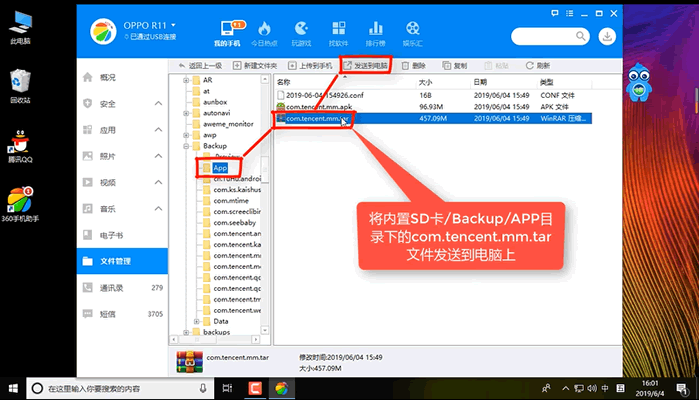Click the Windows taskbar search box
This screenshot has height=400, width=699.
pyautogui.click(x=120, y=388)
